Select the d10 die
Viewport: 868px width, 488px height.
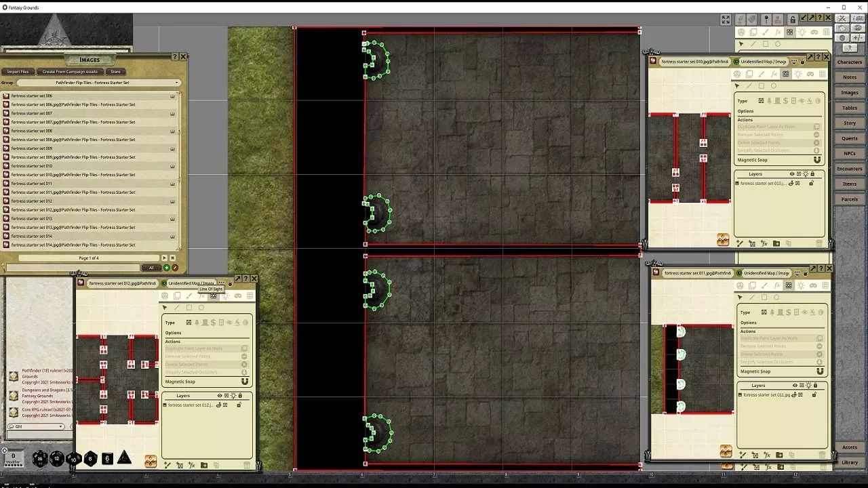(x=74, y=459)
